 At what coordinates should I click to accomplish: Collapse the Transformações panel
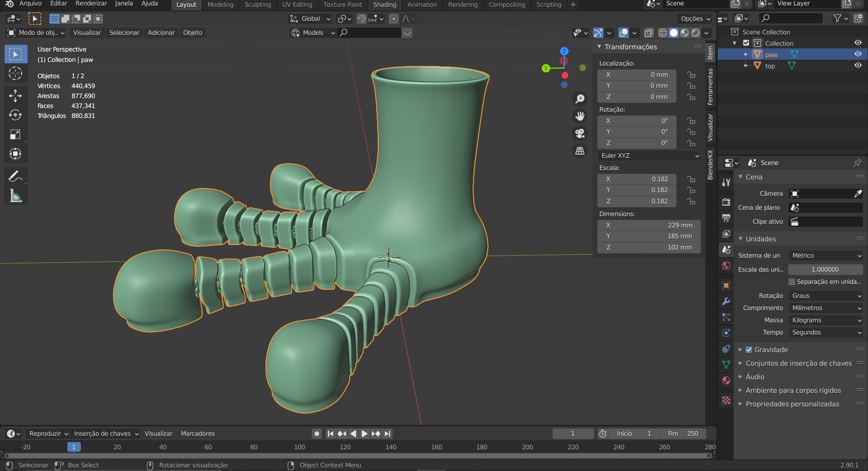click(599, 47)
